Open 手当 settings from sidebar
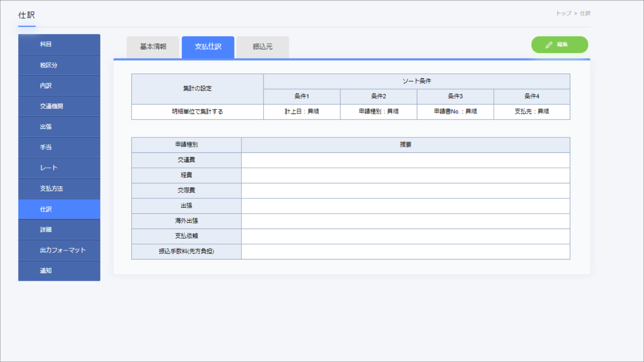 pyautogui.click(x=59, y=147)
